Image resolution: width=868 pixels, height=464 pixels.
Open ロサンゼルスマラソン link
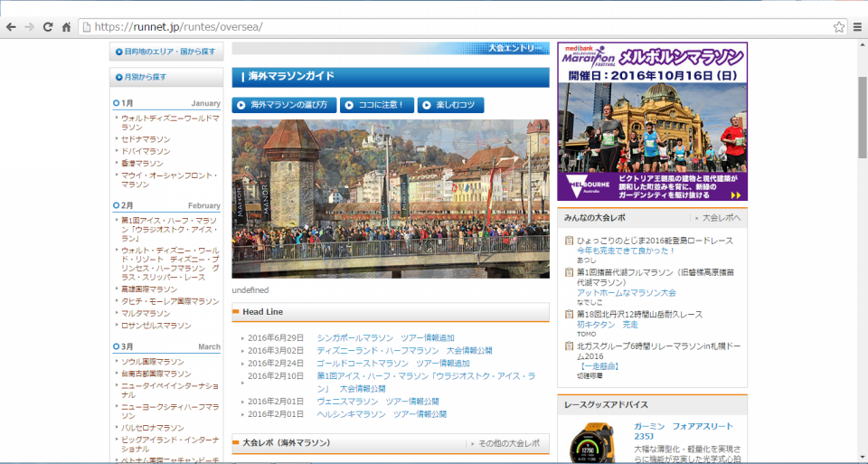(156, 327)
